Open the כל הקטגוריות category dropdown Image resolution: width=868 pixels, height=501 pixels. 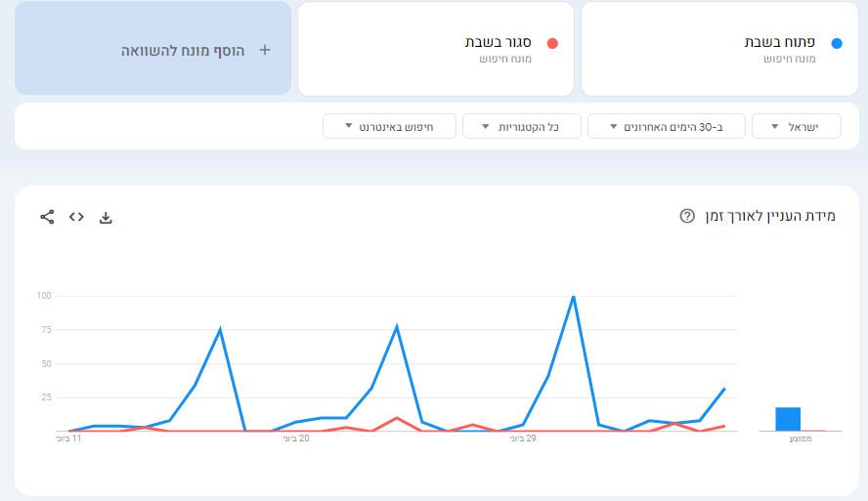522,127
